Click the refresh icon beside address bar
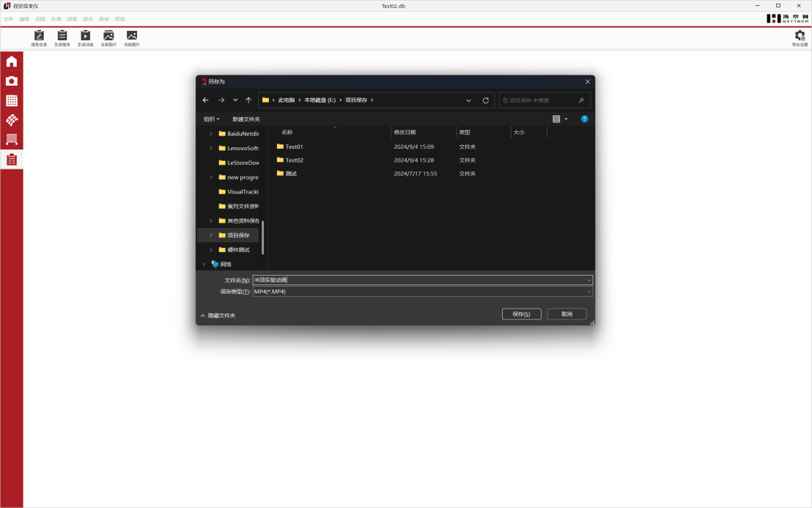812x508 pixels. 485,100
